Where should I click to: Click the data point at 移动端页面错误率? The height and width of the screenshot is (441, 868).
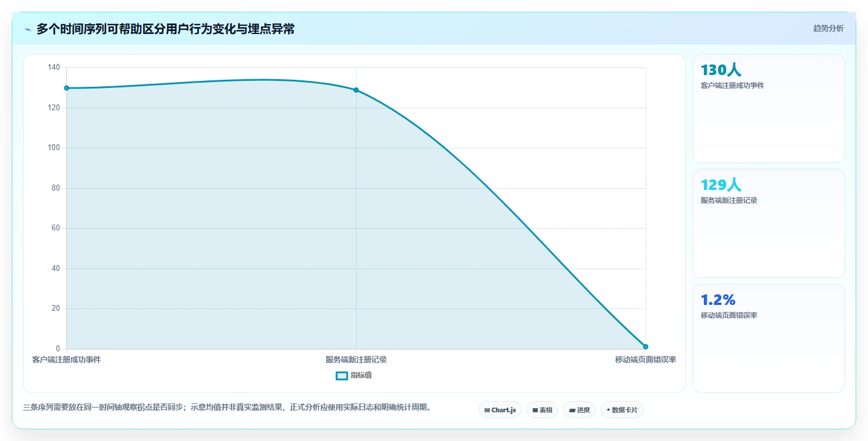(x=646, y=347)
